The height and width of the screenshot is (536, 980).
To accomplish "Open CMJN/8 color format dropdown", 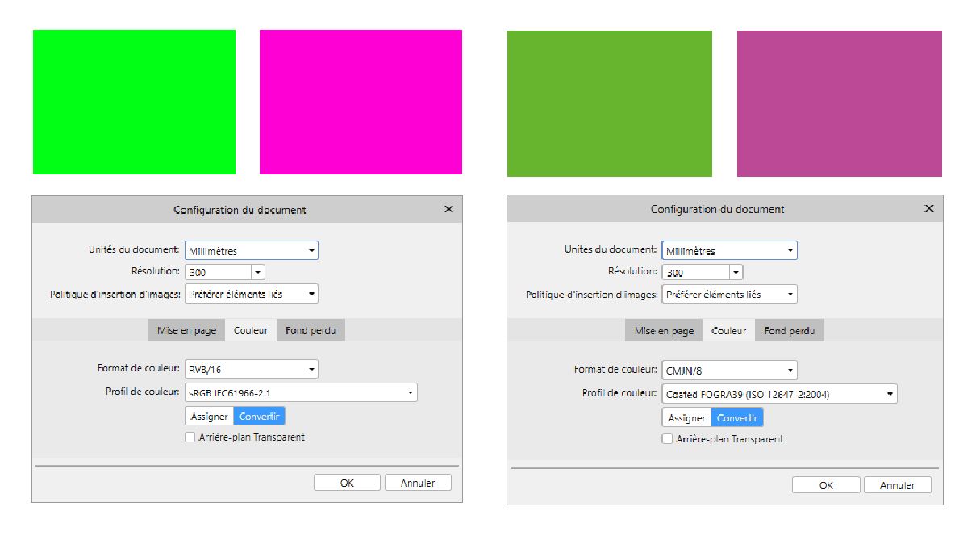I will point(729,371).
